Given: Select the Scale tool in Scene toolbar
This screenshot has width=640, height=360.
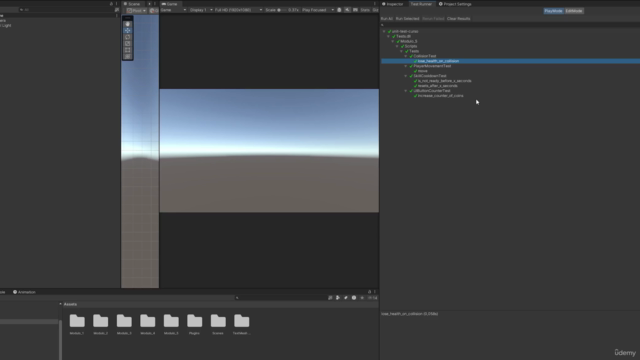Looking at the screenshot, I should pyautogui.click(x=128, y=44).
